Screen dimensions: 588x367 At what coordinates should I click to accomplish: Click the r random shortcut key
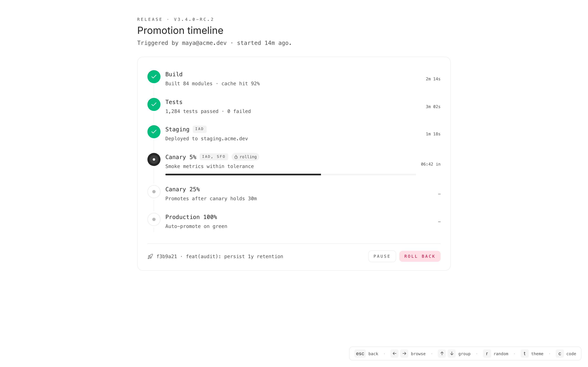coord(487,354)
